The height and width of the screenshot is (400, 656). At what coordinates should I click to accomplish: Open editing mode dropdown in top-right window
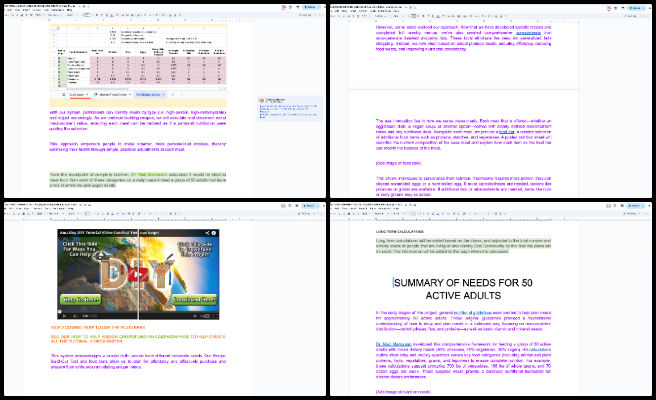[x=631, y=15]
